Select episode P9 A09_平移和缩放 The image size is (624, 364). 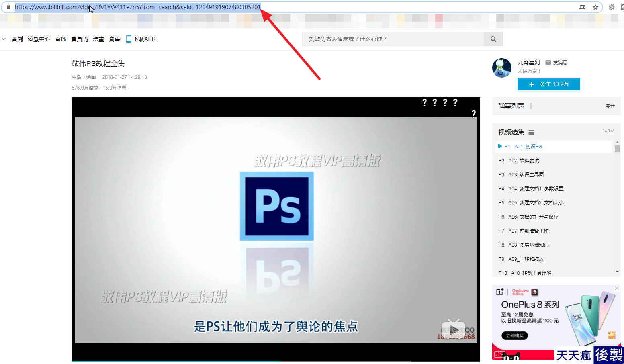[554, 259]
